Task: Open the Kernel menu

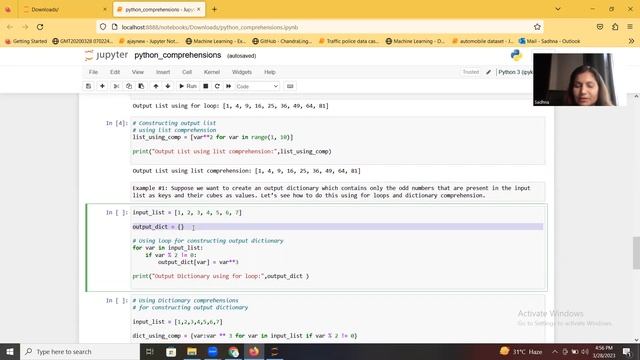Action: [212, 72]
